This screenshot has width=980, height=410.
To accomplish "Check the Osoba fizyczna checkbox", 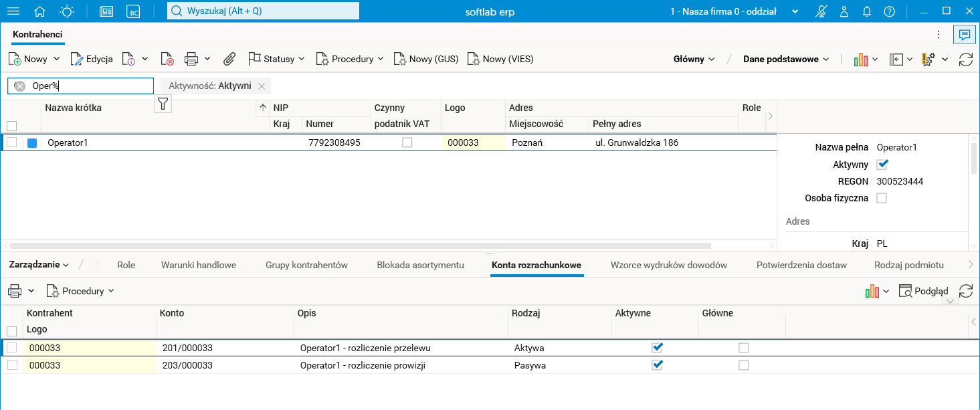I will pos(882,198).
